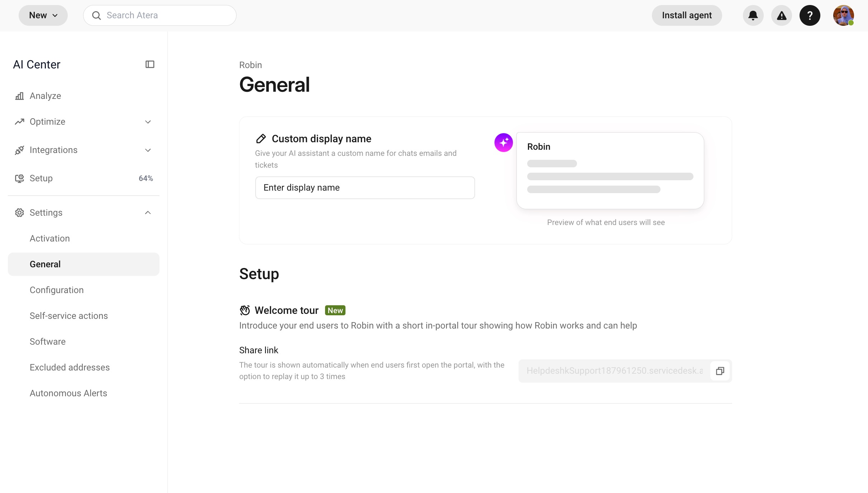Open the Integrations menu item
The image size is (868, 493).
[x=84, y=150]
